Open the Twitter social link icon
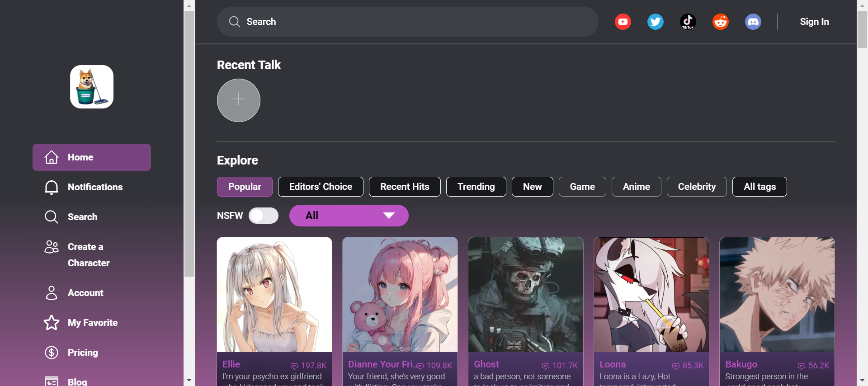Viewport: 868px width, 386px height. (x=656, y=22)
